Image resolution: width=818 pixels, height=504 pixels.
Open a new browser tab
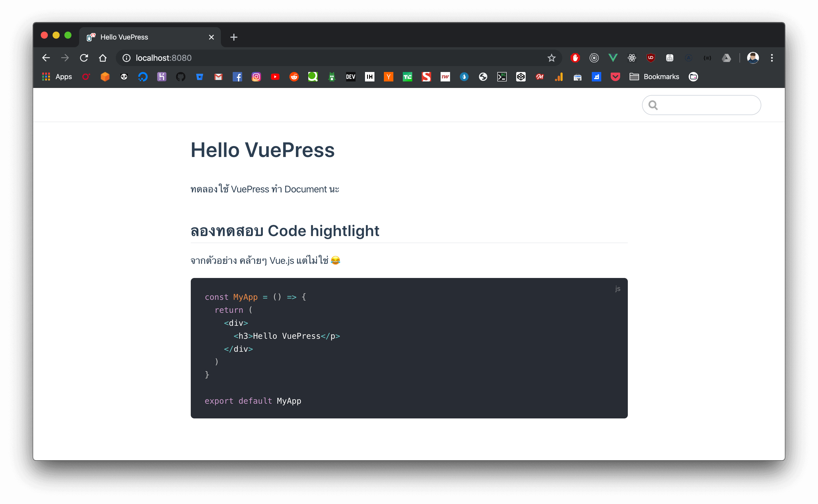point(234,37)
